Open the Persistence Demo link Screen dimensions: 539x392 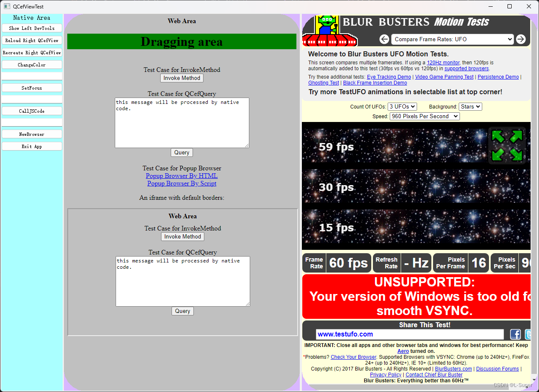tap(498, 77)
